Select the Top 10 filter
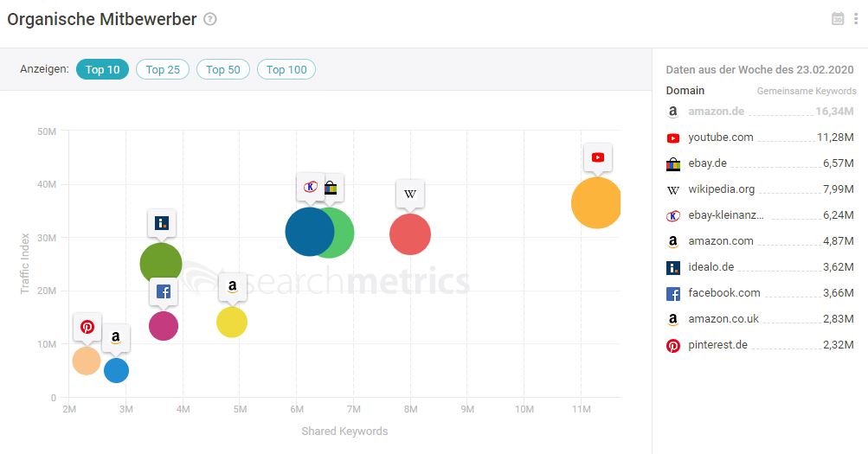Viewport: 868px width, 454px height. 102,70
